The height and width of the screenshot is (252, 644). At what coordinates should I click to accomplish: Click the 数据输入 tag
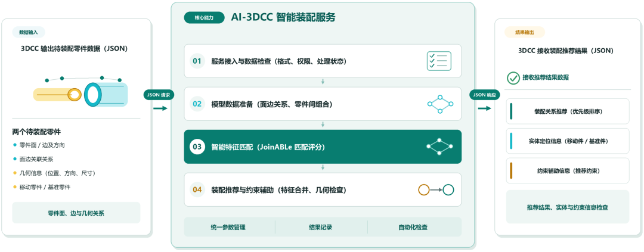29,32
